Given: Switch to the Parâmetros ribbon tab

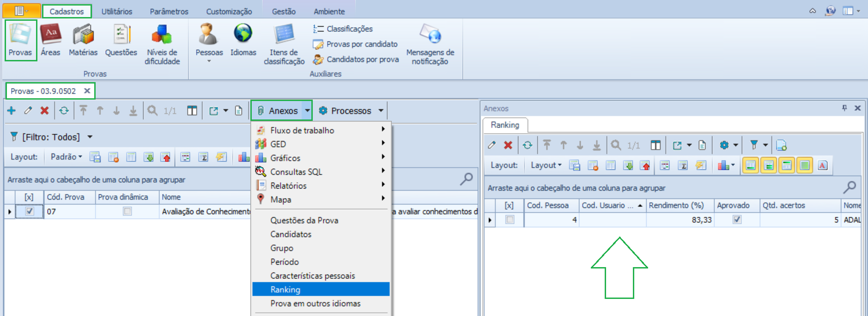Looking at the screenshot, I should pyautogui.click(x=169, y=12).
